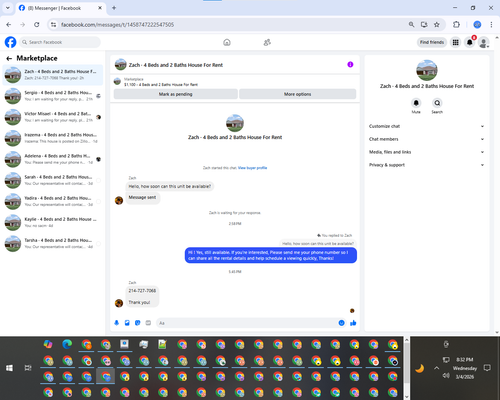Go back in Chrome history

(9, 24)
